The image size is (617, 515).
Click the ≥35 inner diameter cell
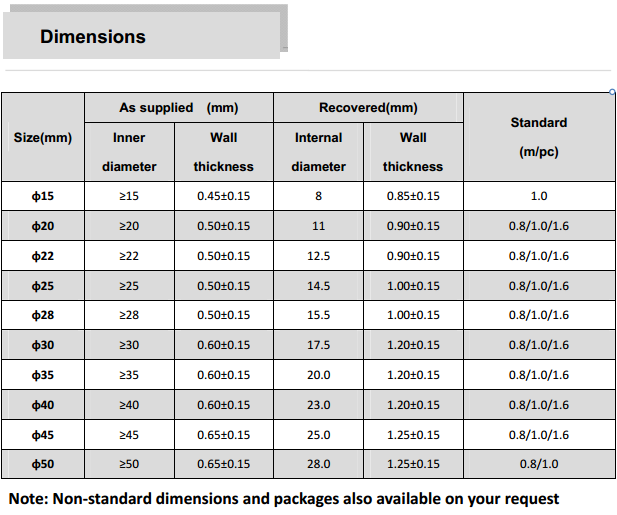[129, 375]
